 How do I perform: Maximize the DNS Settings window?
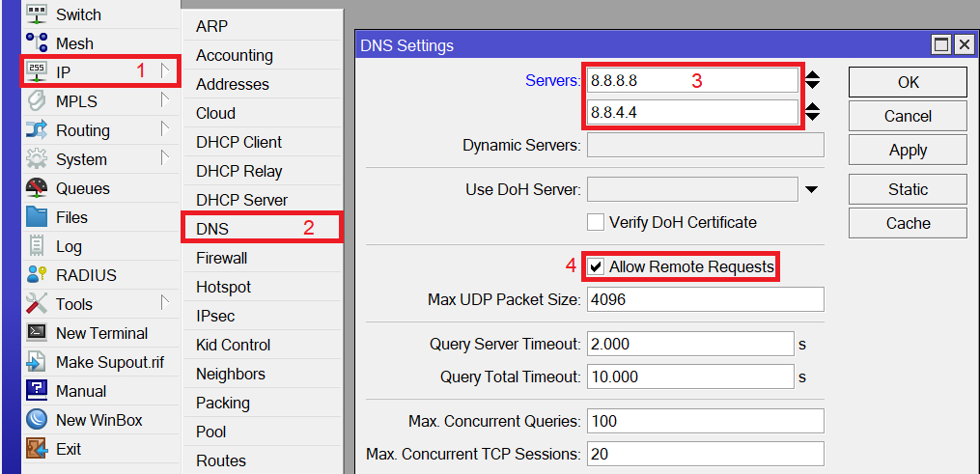click(x=942, y=44)
